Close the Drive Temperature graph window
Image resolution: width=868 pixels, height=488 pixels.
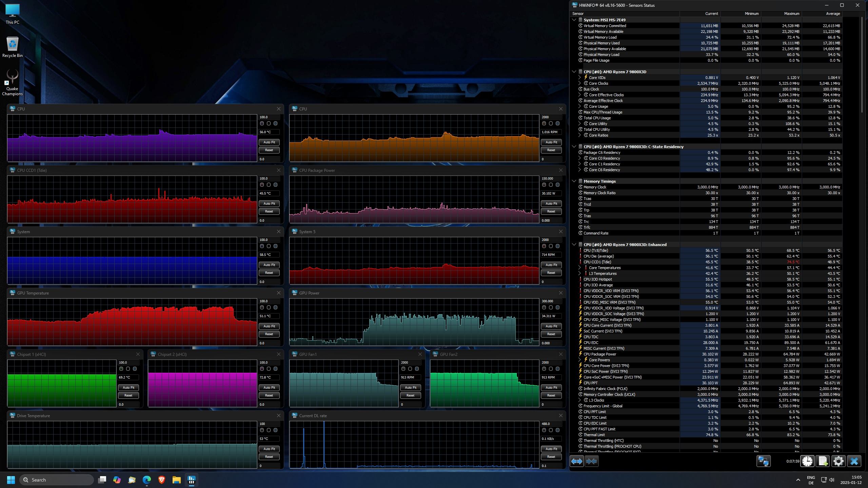pos(278,415)
